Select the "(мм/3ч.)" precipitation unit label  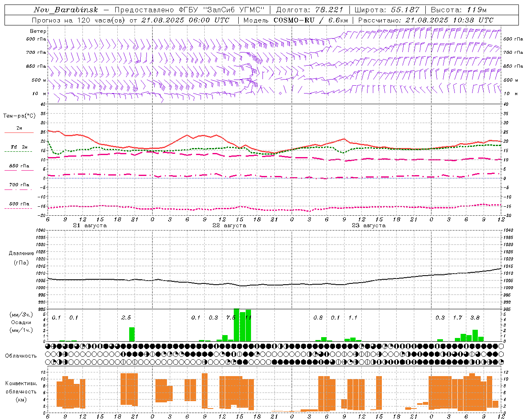point(21,315)
